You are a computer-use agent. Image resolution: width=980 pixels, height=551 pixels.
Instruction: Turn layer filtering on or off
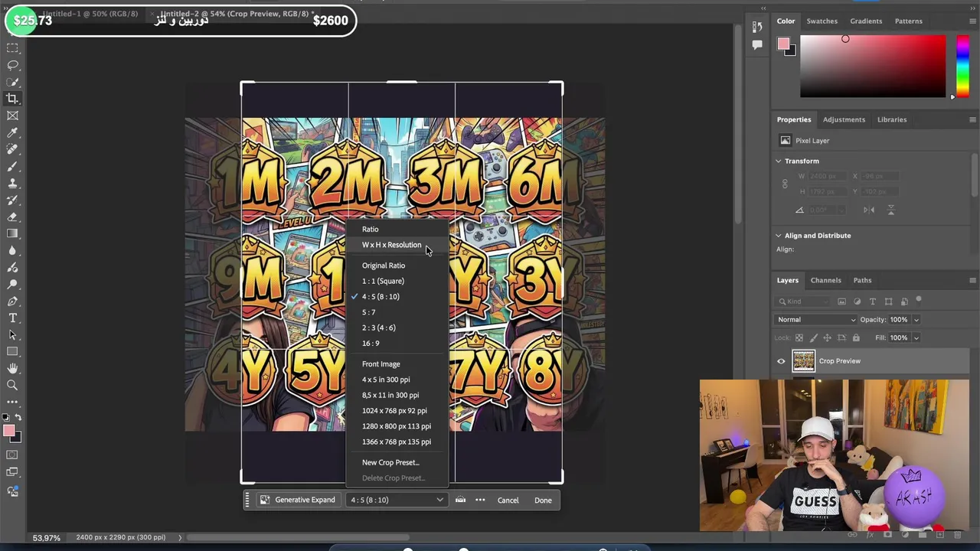[919, 301]
